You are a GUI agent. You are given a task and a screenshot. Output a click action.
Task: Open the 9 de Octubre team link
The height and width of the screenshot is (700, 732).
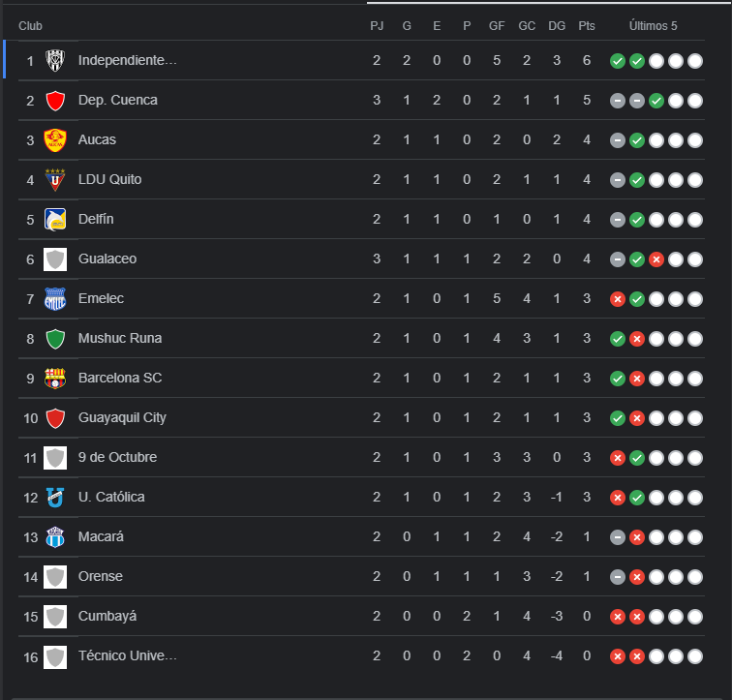coord(117,457)
